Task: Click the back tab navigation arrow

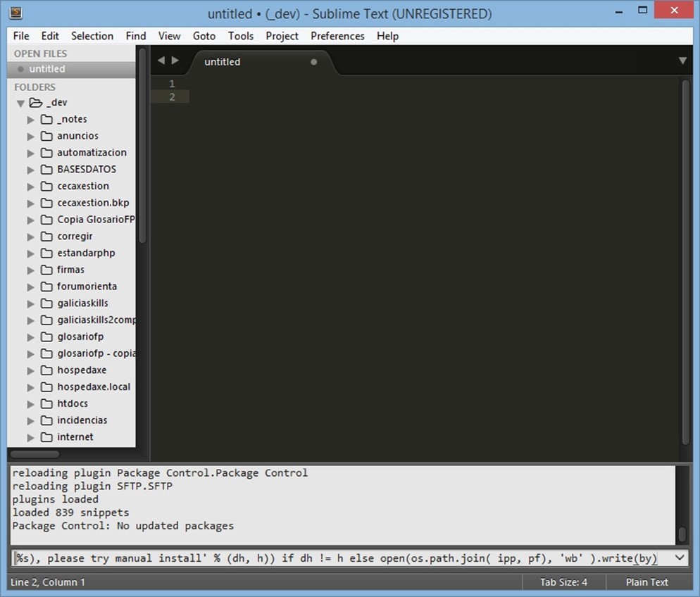Action: 161,61
